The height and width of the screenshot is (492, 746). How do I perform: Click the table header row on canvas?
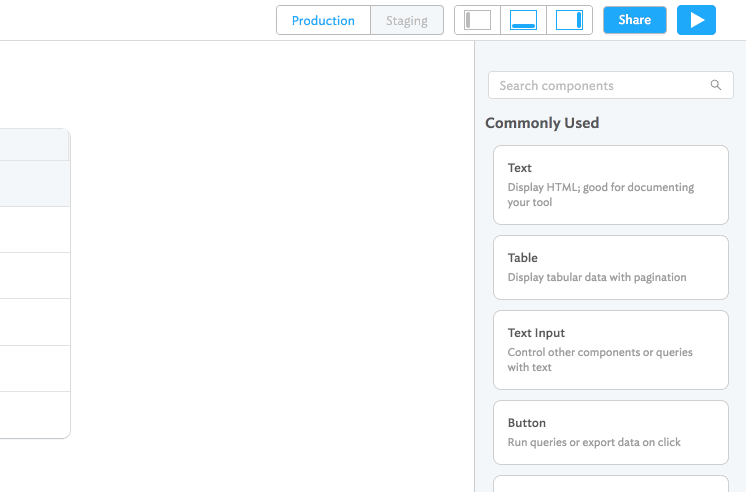tap(34, 145)
